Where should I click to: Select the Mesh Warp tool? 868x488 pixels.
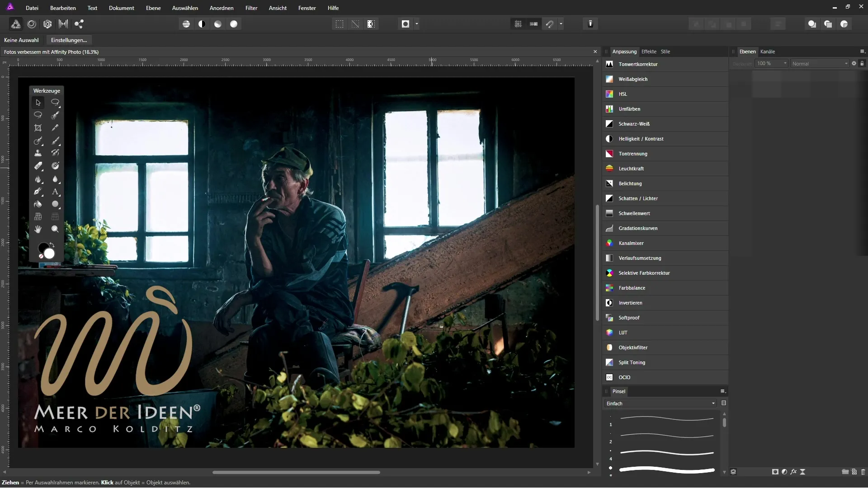[x=38, y=216]
